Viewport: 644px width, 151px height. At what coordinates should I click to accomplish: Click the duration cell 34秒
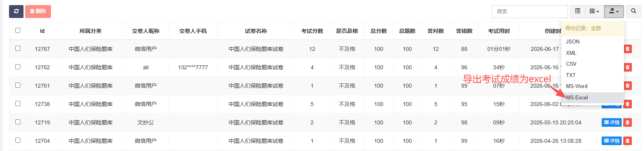click(499, 67)
